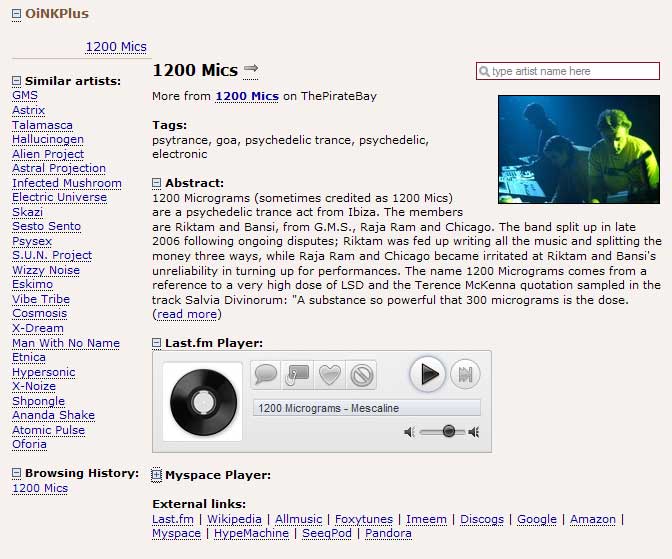This screenshot has width=672, height=559.
Task: Open the 1200 Mics artist photo
Action: pyautogui.click(x=579, y=149)
